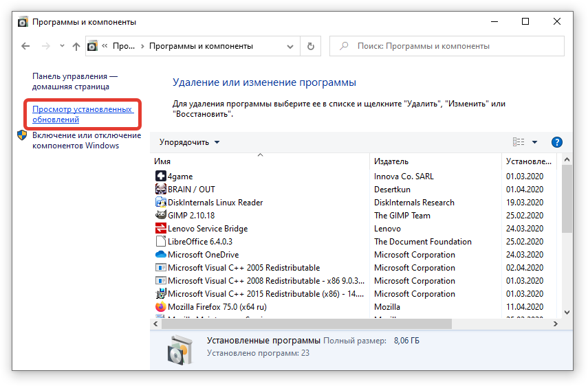The image size is (588, 386).
Task: Click the search magnifier icon
Action: [344, 46]
